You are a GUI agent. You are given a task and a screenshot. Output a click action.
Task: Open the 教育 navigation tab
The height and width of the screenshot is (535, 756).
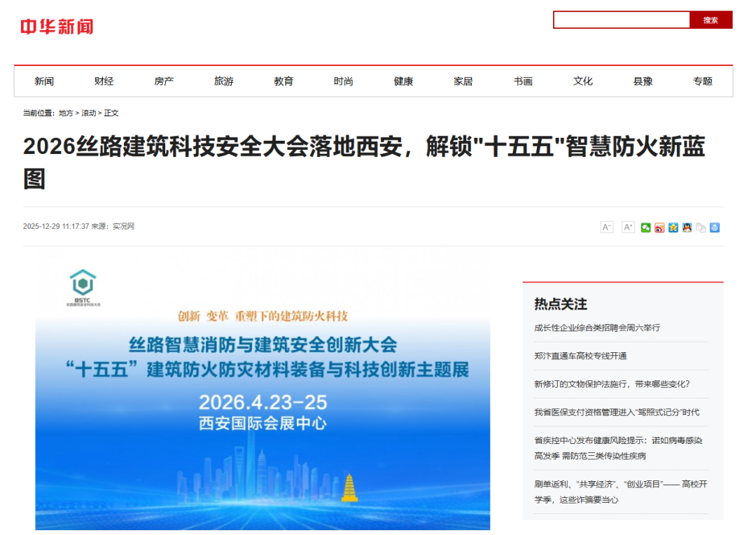283,81
